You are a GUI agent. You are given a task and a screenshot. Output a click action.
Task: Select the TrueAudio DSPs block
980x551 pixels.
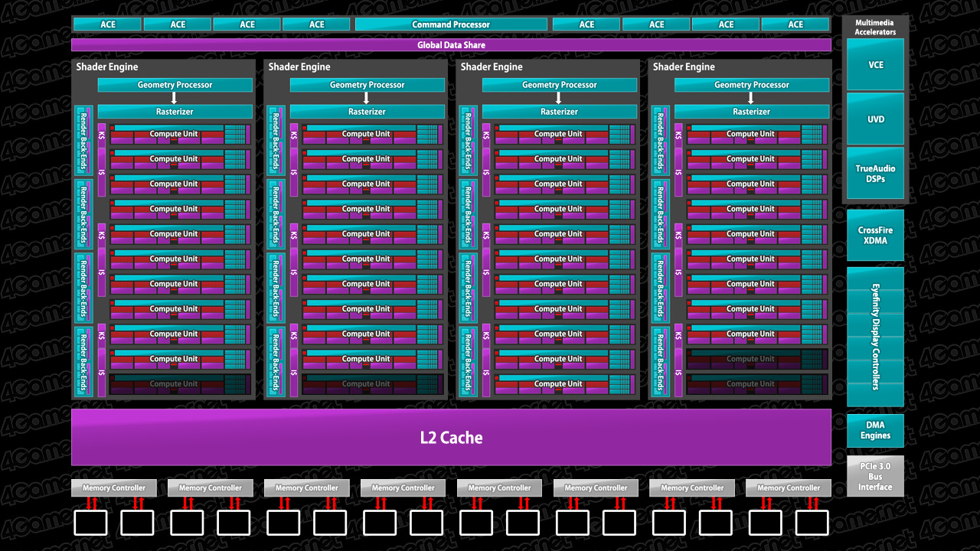coord(875,173)
